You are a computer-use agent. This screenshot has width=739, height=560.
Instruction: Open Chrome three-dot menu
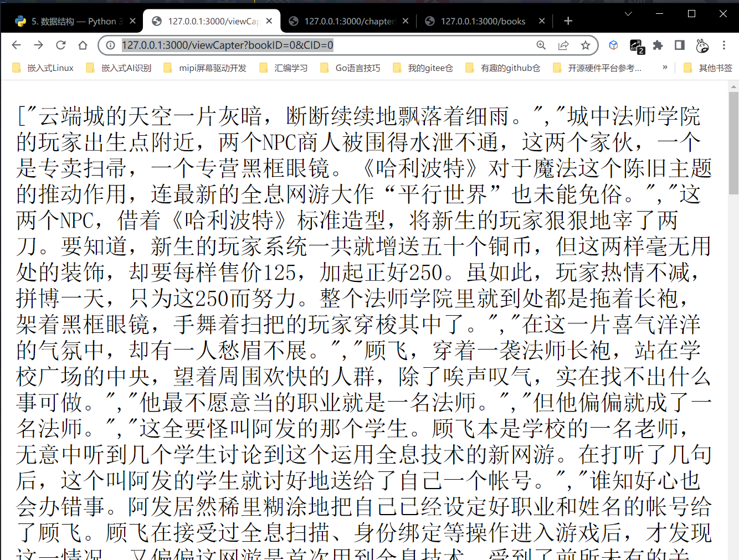click(x=724, y=45)
